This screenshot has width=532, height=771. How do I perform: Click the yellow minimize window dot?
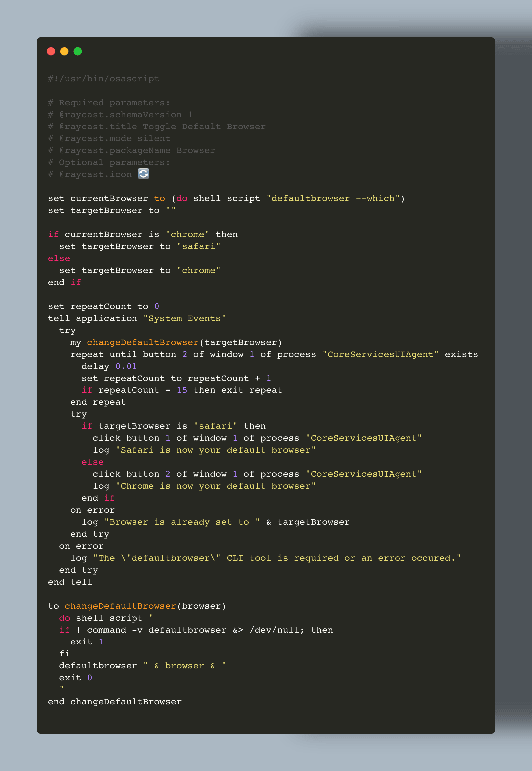click(x=64, y=51)
